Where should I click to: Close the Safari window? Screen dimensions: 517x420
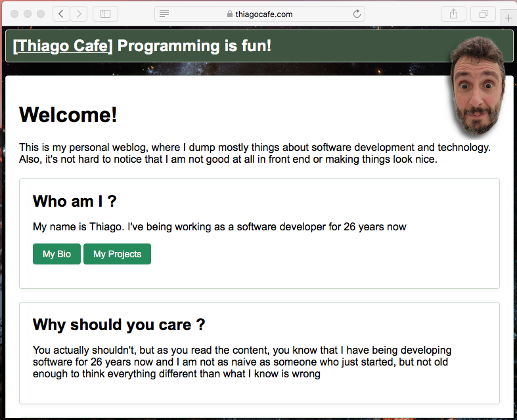14,14
